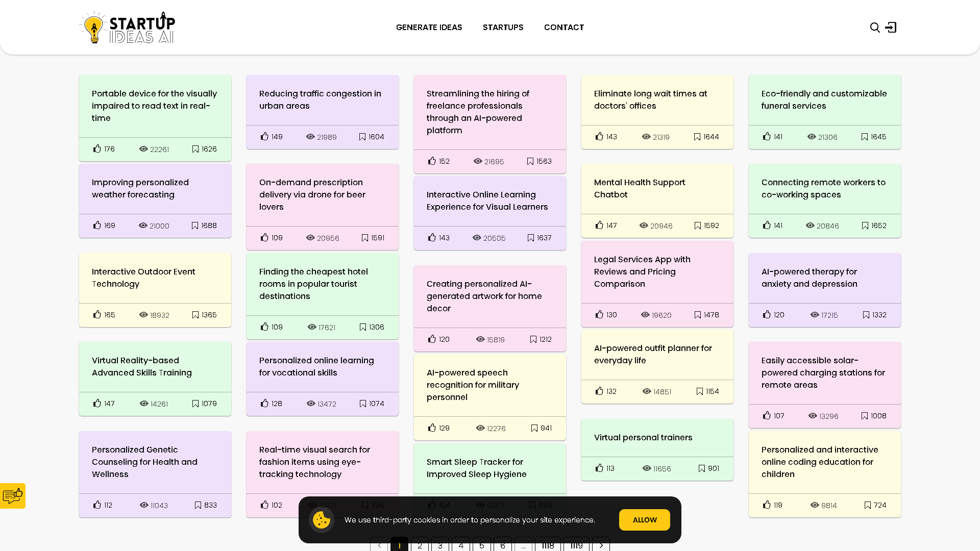Image resolution: width=980 pixels, height=551 pixels.
Task: Click the next page arrow in pagination
Action: (600, 545)
